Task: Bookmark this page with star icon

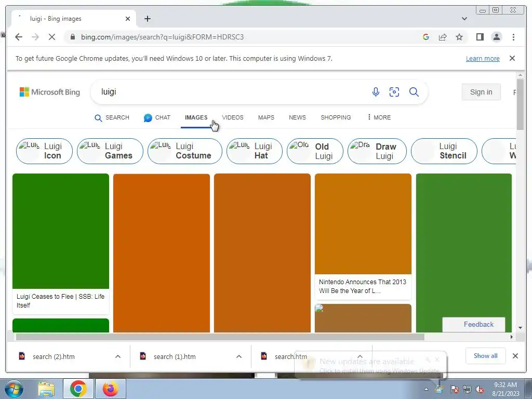Action: (x=459, y=37)
